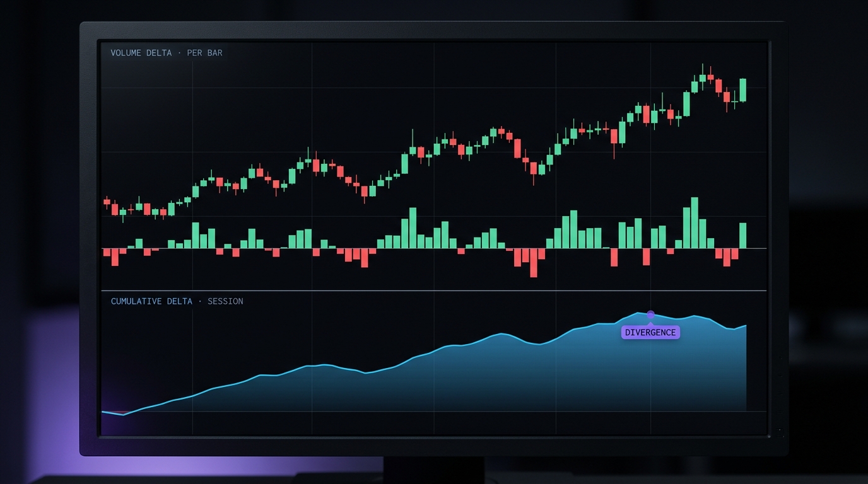Select the large red candle with long lower wick
Image resolution: width=868 pixels, height=484 pixels.
click(614, 137)
